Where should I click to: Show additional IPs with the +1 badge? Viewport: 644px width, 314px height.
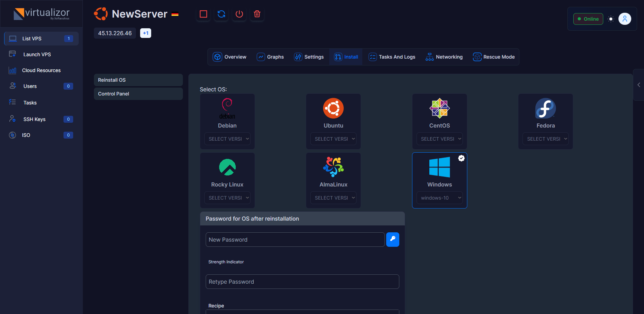146,33
